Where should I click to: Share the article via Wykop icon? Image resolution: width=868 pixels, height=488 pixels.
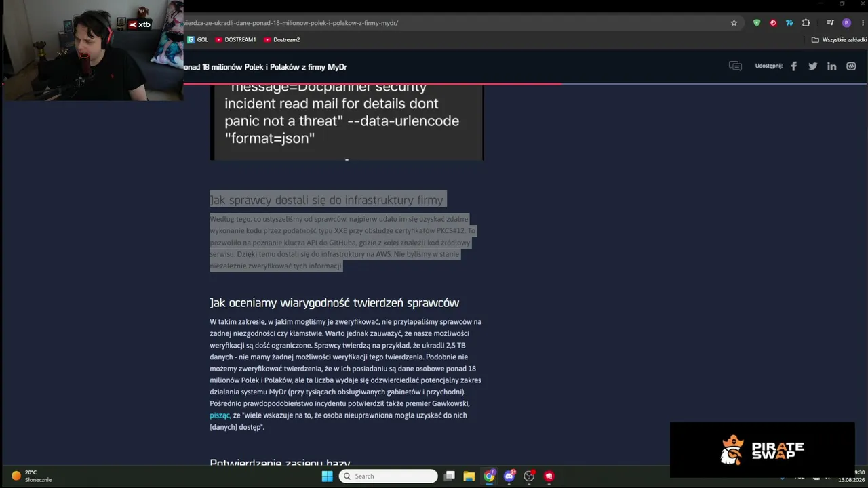[851, 66]
